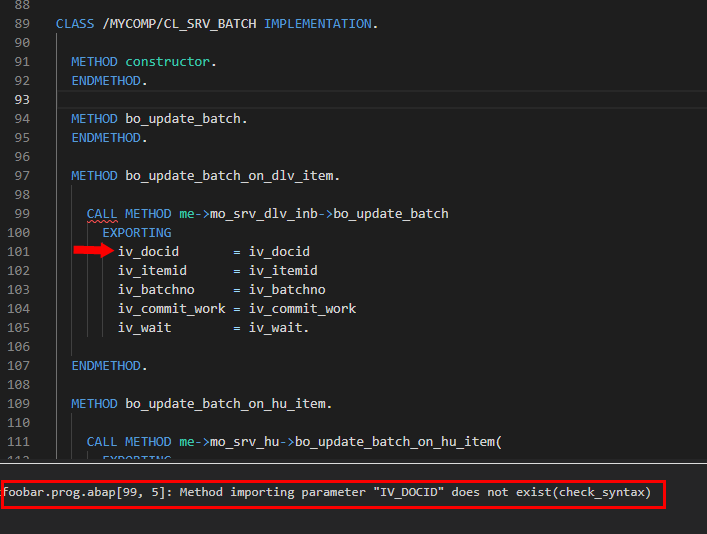Place cursor on left-hand iv_batchno parameter
707x534 pixels.
(x=156, y=290)
